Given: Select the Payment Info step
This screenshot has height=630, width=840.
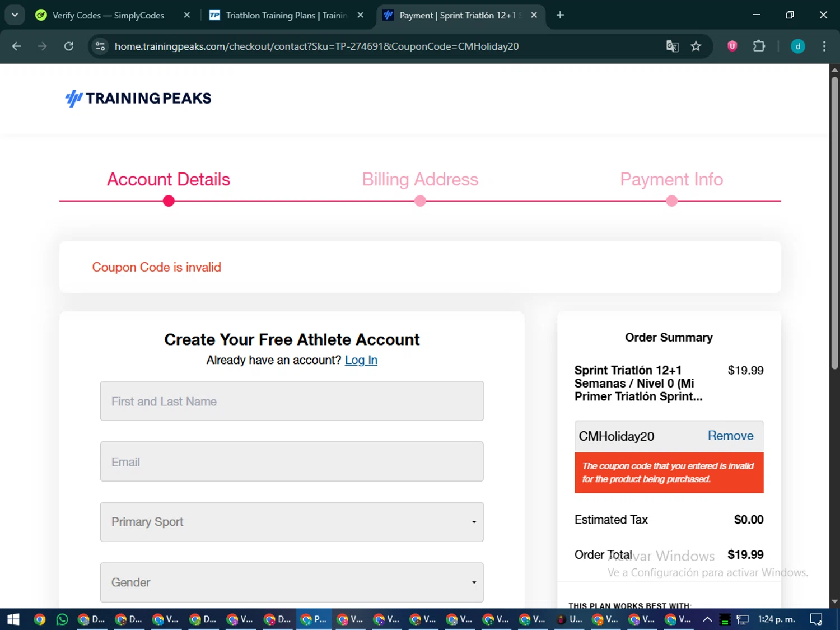Looking at the screenshot, I should click(671, 179).
